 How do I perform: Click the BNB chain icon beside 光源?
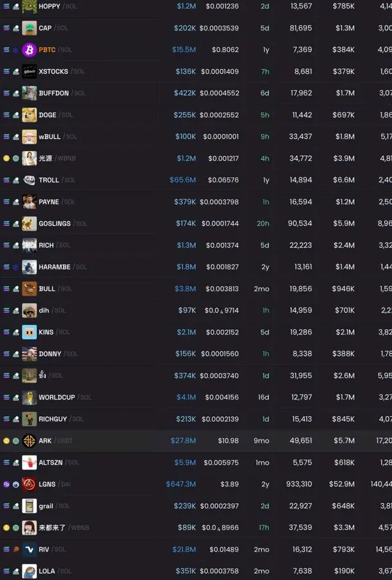tap(6, 159)
